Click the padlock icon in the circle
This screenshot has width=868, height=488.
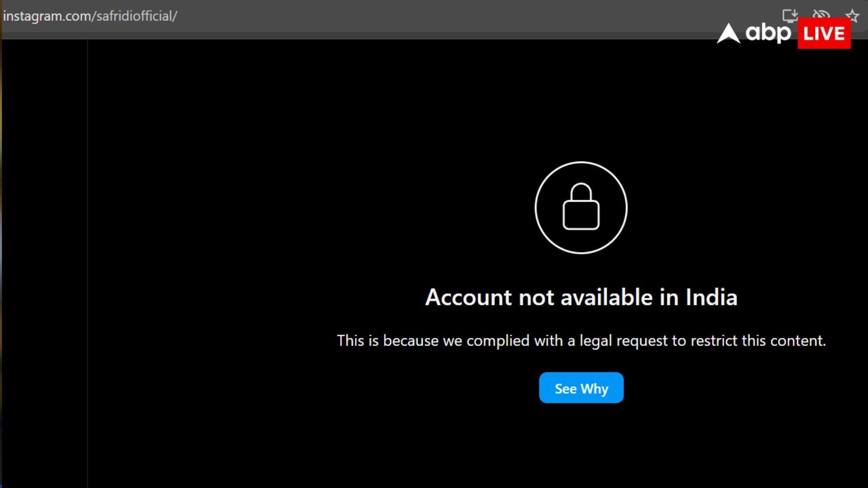click(x=581, y=207)
